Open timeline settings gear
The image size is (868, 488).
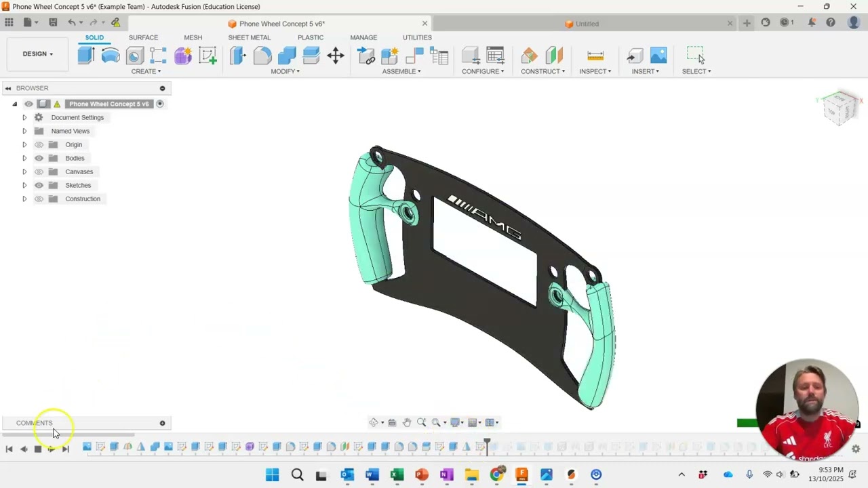click(x=856, y=449)
